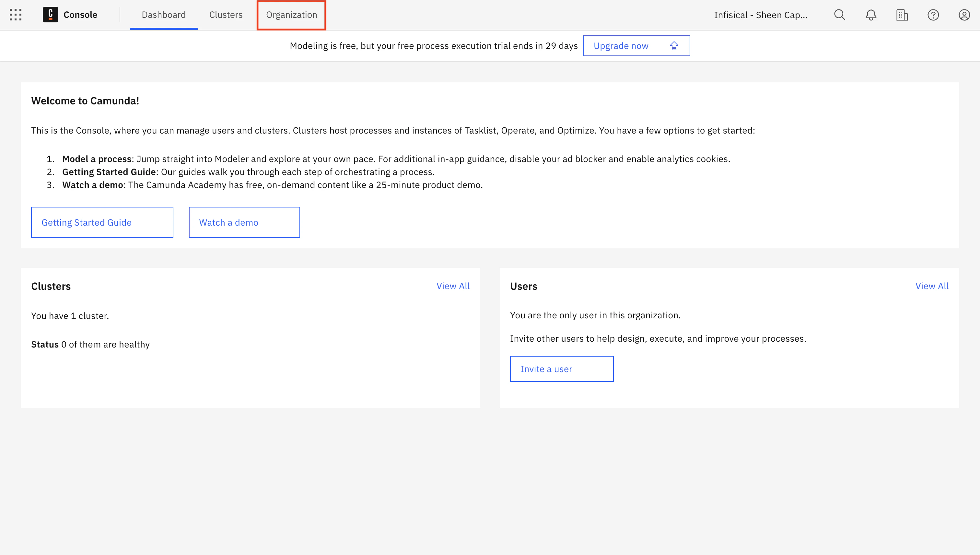Open the organization building icon
Viewport: 980px width, 555px height.
(902, 15)
